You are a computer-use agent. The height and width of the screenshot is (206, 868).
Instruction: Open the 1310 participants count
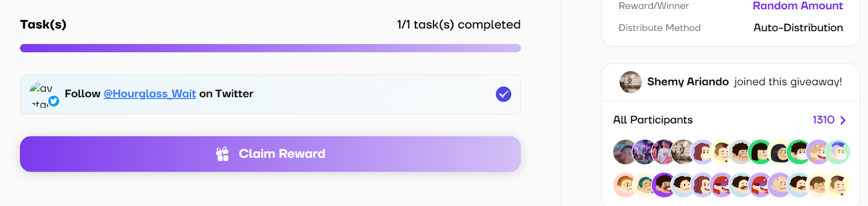pyautogui.click(x=824, y=120)
